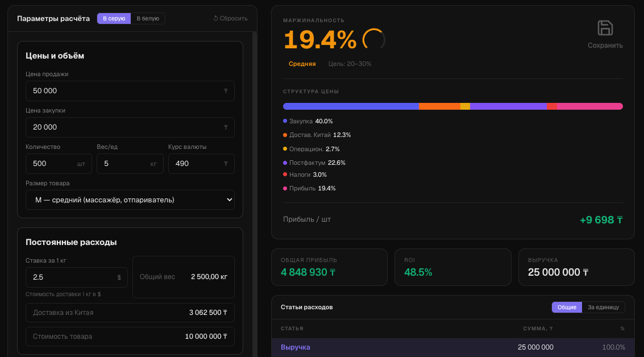644x357 pixels.
Task: Click the reset arrow icon beside Сбросить
Action: [x=215, y=18]
